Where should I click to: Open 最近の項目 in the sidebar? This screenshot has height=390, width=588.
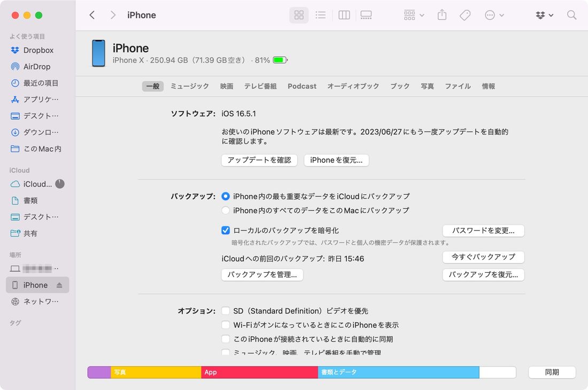point(37,83)
